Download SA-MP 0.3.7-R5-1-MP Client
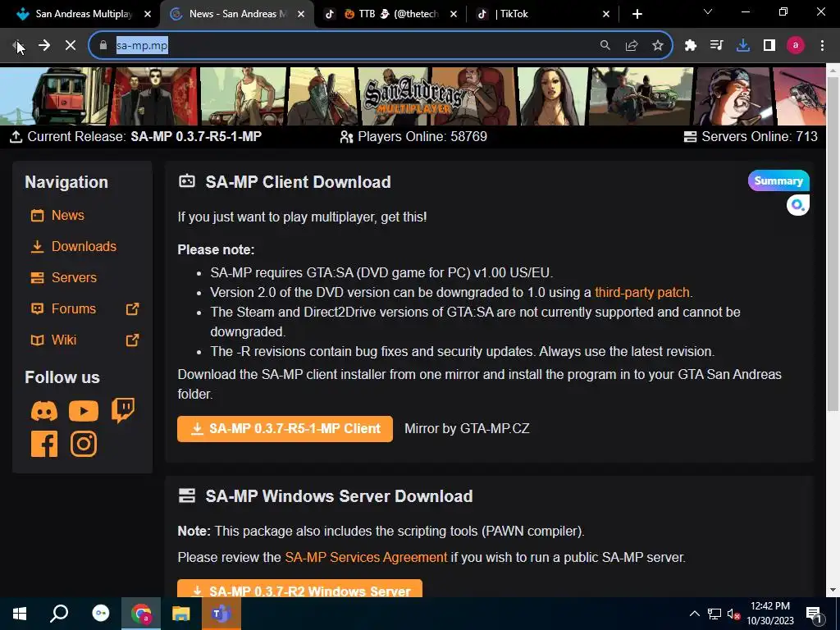This screenshot has height=630, width=840. click(x=285, y=428)
